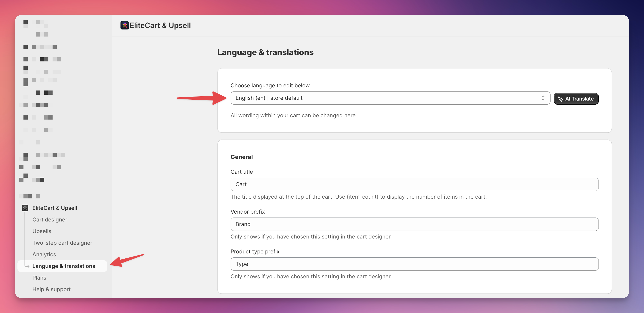The image size is (644, 313).
Task: Click the sparkle icon on AI Translate
Action: [560, 99]
